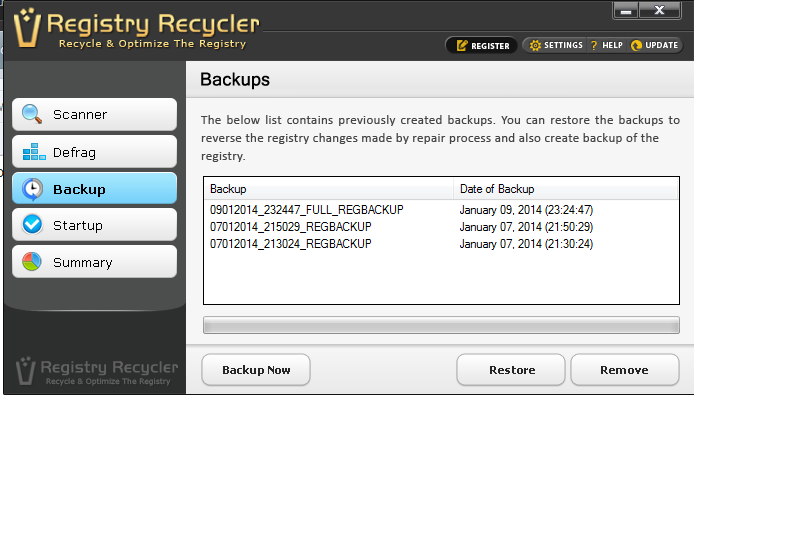Click date January 07, 2014 (21:50:29)
This screenshot has height=533, width=800.
pos(526,226)
